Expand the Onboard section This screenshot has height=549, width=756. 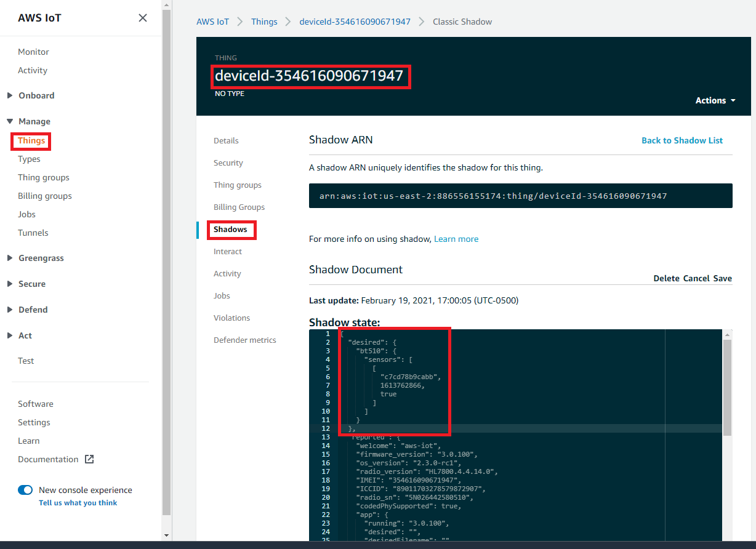10,95
